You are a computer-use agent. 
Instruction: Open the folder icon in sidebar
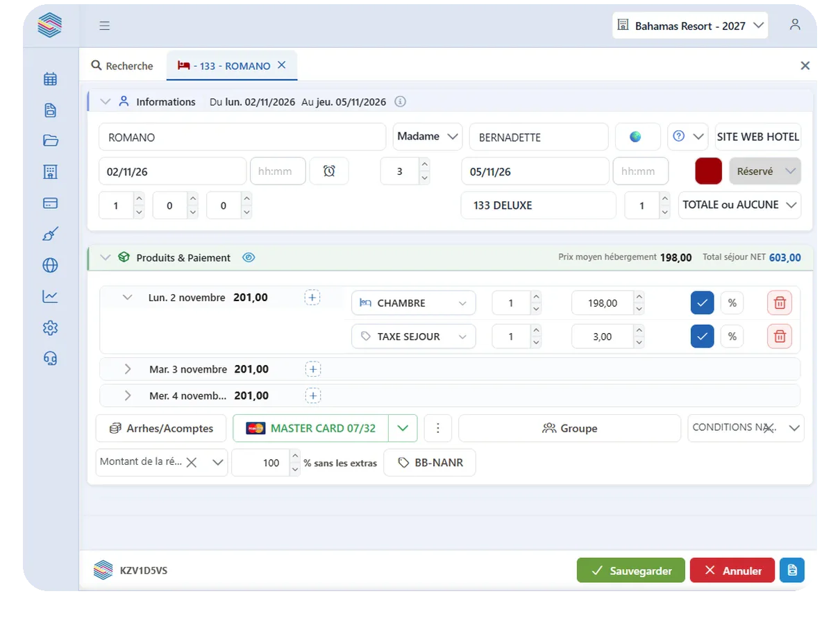pos(50,141)
